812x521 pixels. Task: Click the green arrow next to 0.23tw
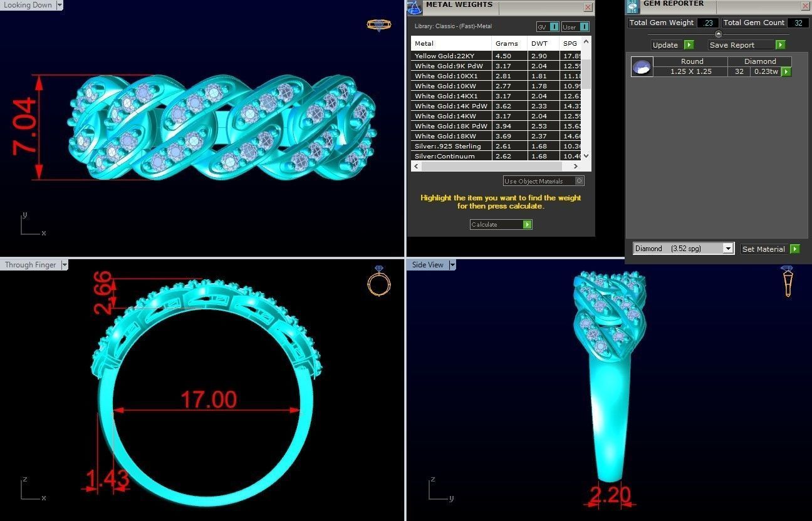pos(786,72)
